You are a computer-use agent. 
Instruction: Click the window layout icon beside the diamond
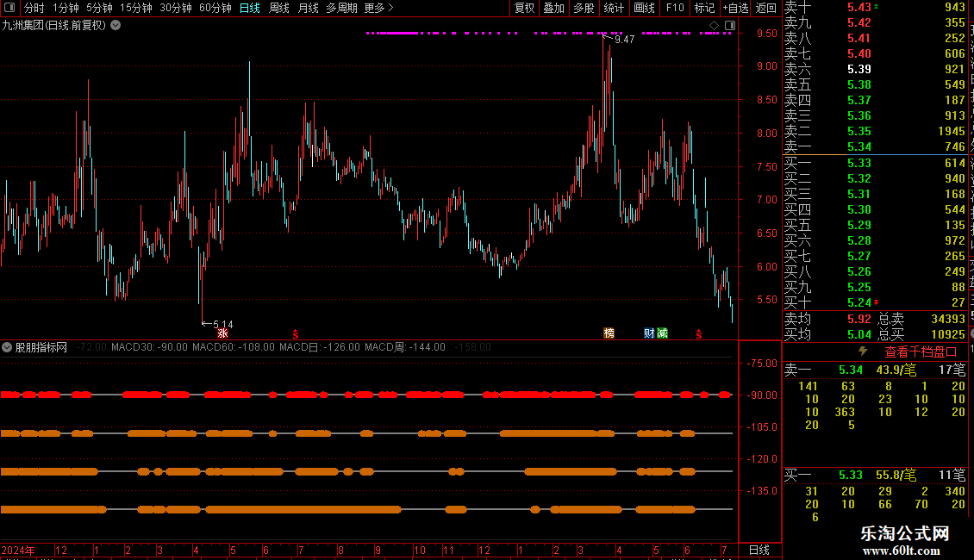[730, 26]
